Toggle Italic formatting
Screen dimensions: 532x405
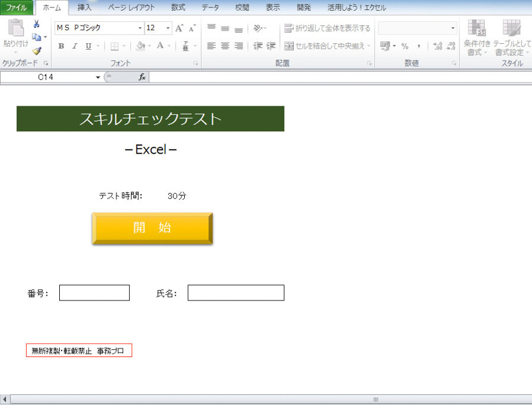[74, 46]
